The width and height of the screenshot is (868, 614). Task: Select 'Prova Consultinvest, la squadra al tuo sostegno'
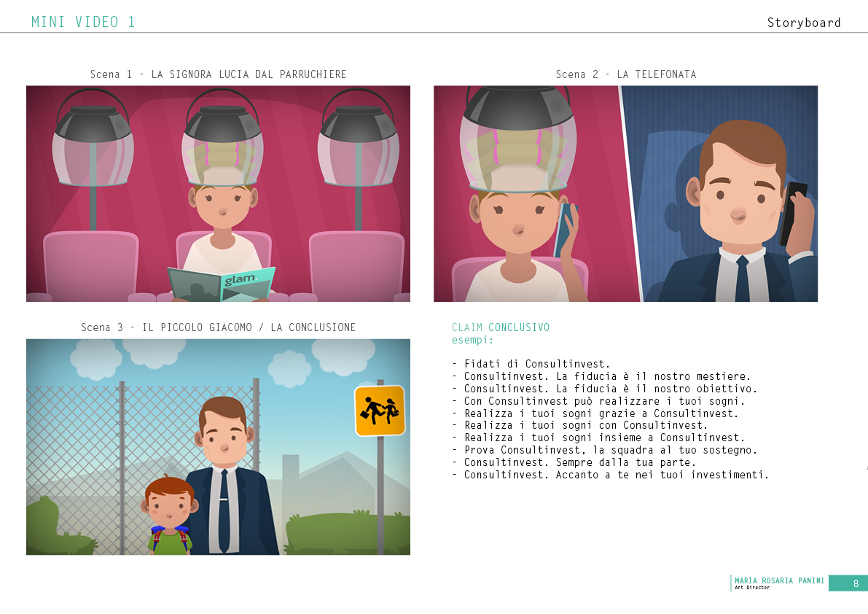[x=604, y=450]
